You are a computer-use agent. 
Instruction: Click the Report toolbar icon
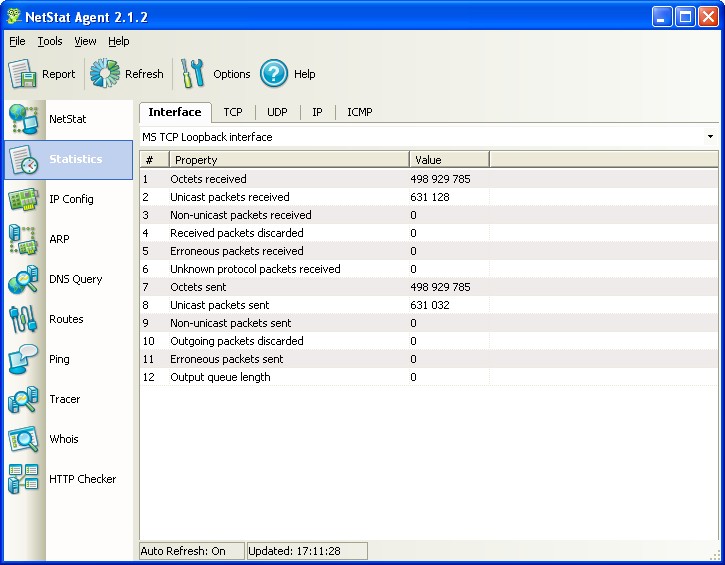tap(22, 74)
